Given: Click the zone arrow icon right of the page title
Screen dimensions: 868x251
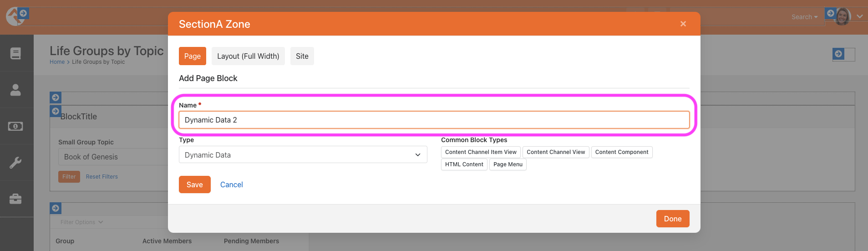Looking at the screenshot, I should [x=838, y=54].
